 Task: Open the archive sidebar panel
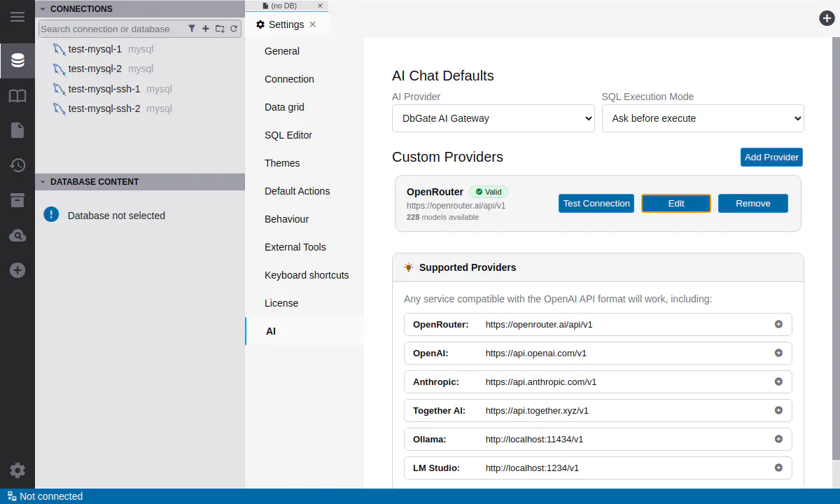(x=17, y=201)
